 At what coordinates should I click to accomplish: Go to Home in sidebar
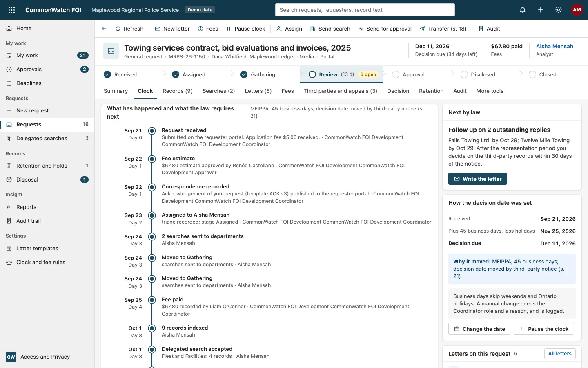coord(47,28)
